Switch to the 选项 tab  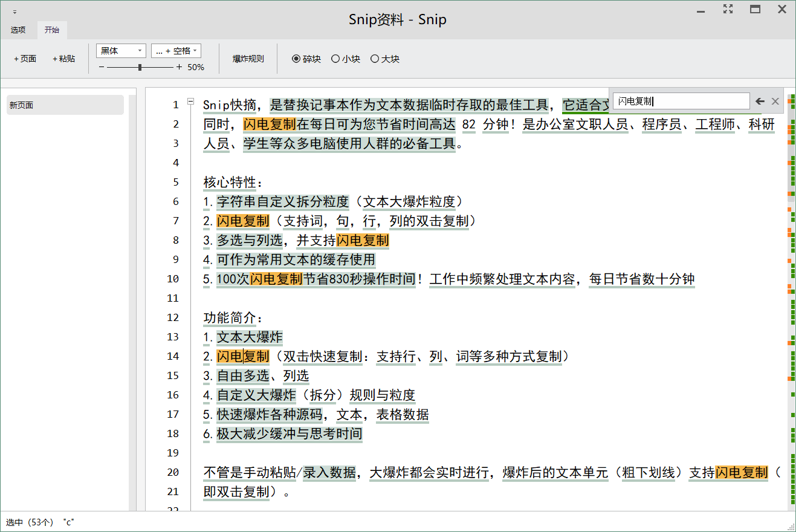(18, 30)
